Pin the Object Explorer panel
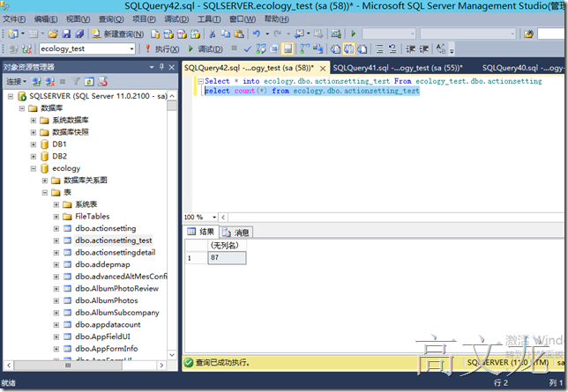568x392 pixels. pyautogui.click(x=161, y=67)
